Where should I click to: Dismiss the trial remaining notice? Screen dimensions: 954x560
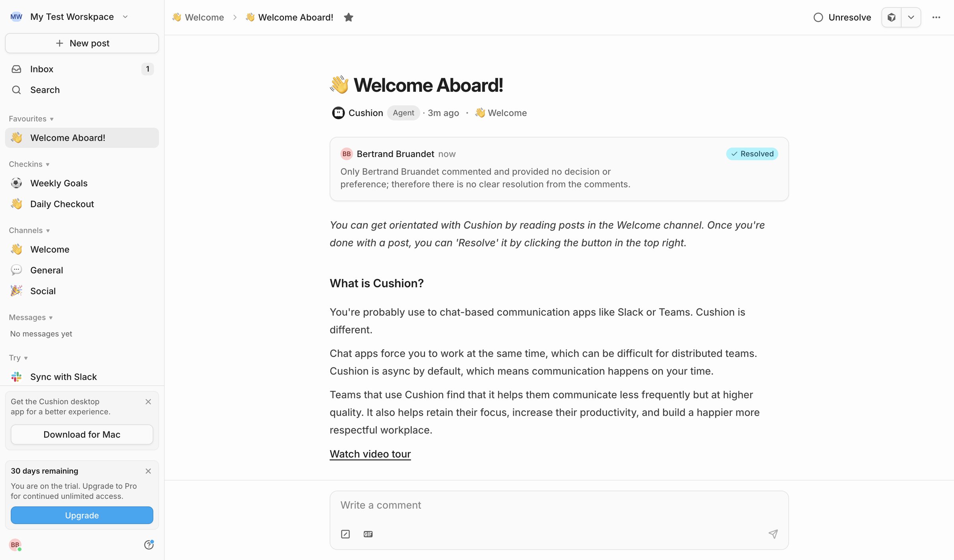click(x=148, y=471)
